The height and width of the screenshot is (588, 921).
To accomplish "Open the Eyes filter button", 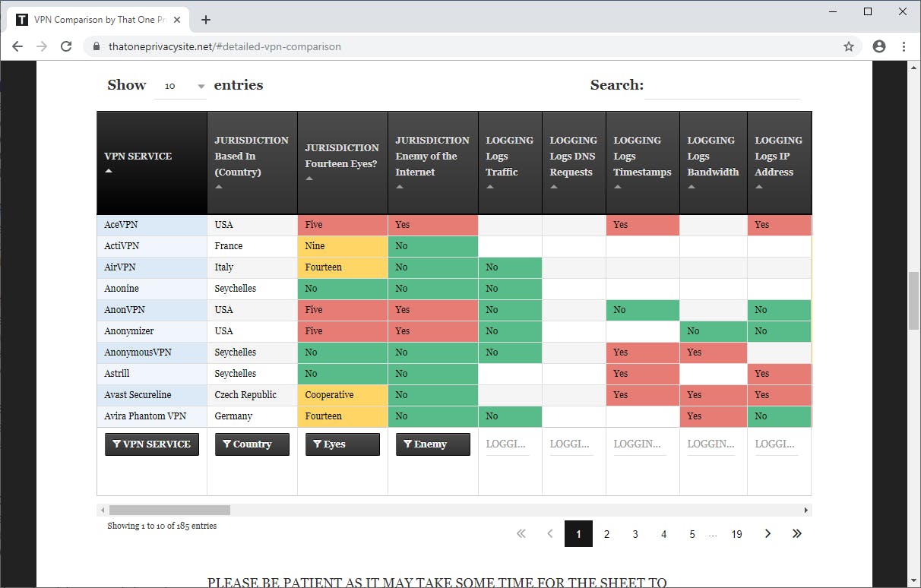I will 343,444.
